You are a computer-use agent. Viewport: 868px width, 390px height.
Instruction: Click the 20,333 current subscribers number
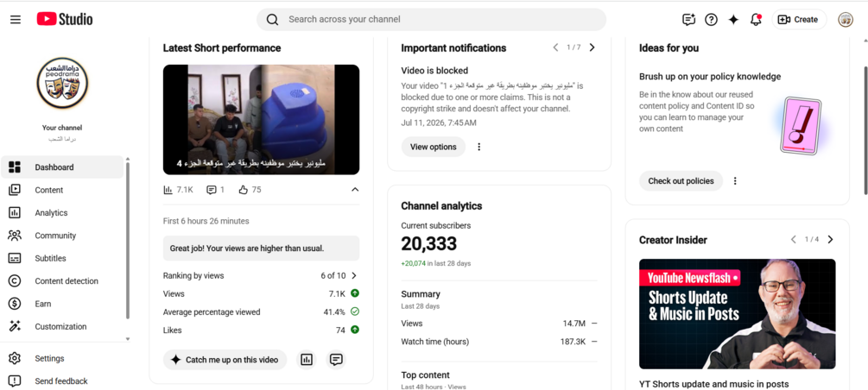click(429, 243)
